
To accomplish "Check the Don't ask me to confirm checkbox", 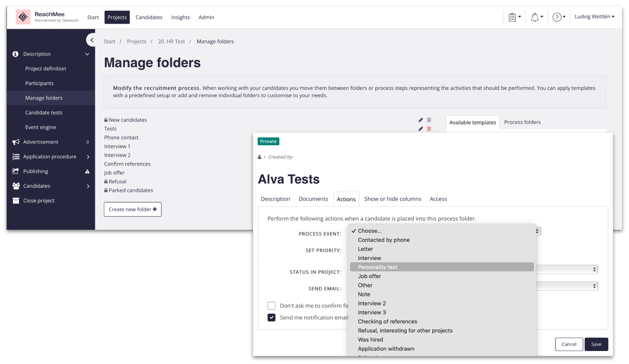I will coord(272,306).
